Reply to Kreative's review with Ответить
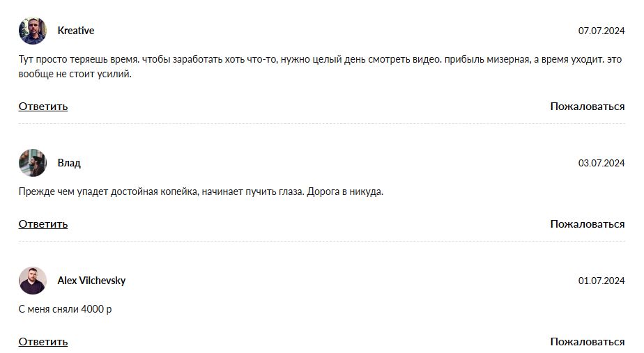The height and width of the screenshot is (353, 644). [x=43, y=107]
